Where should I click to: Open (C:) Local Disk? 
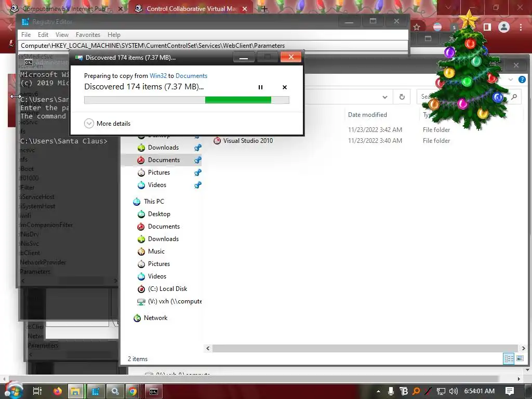click(x=168, y=289)
